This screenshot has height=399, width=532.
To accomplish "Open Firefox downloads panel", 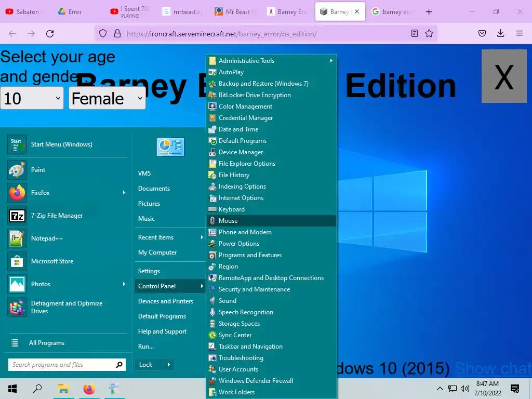I will pyautogui.click(x=500, y=33).
